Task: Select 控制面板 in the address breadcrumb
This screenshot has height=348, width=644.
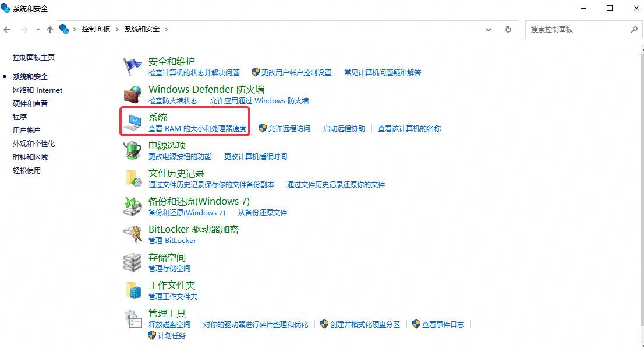Action: pos(95,29)
